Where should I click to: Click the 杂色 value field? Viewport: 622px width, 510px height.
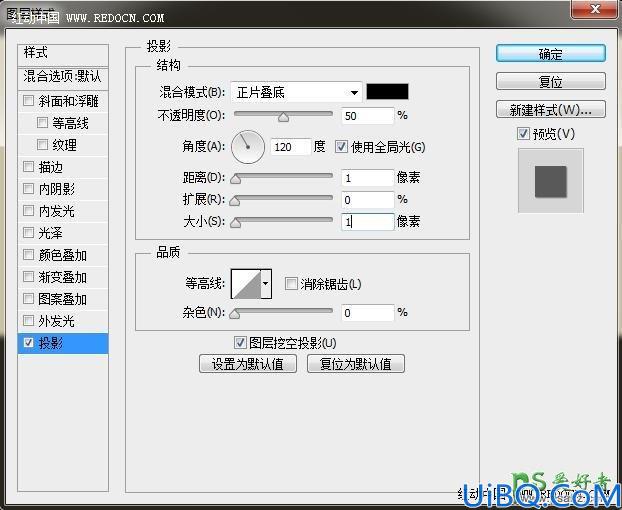(x=368, y=313)
